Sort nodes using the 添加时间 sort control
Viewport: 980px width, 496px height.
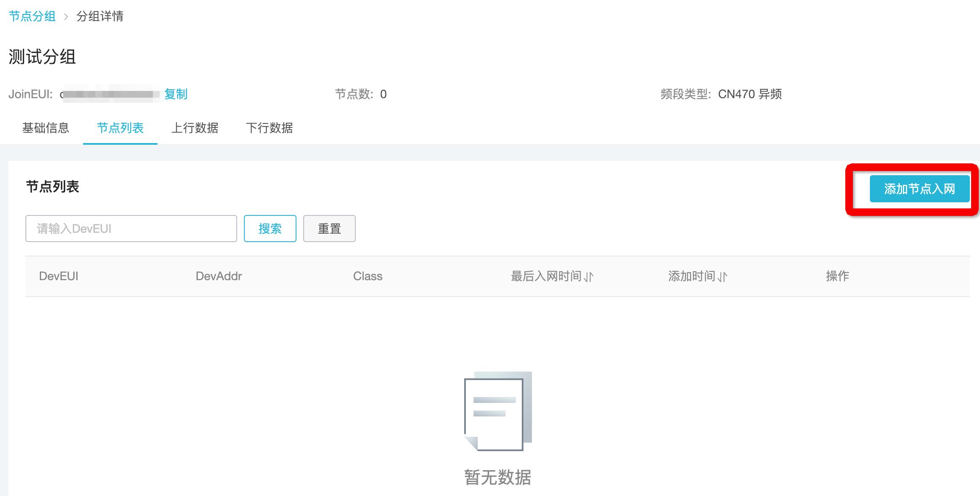coord(721,276)
